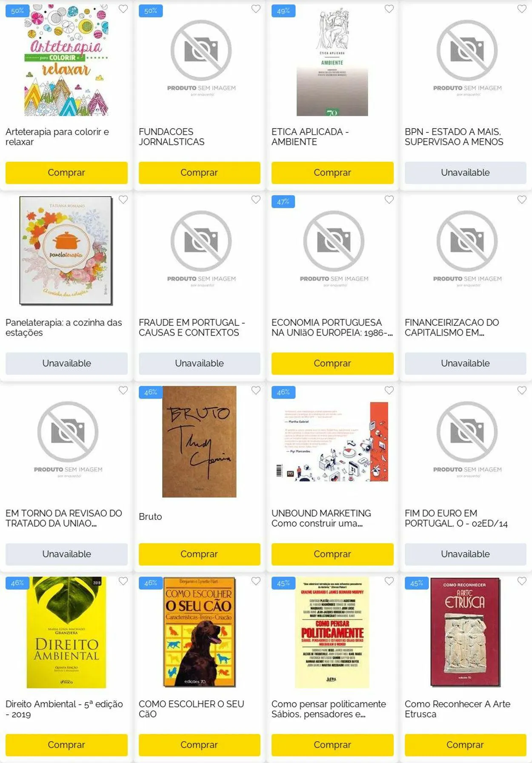Open the Direito Ambiental cover image
This screenshot has width=532, height=763.
(66, 632)
